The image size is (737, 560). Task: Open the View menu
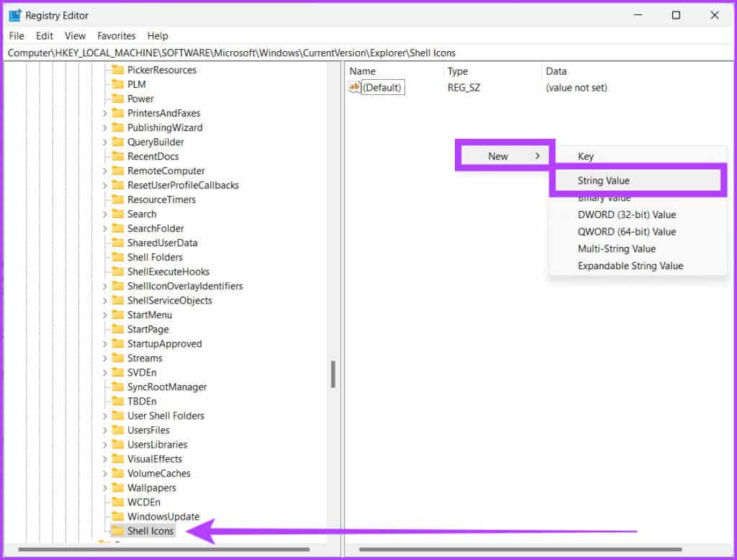click(75, 36)
